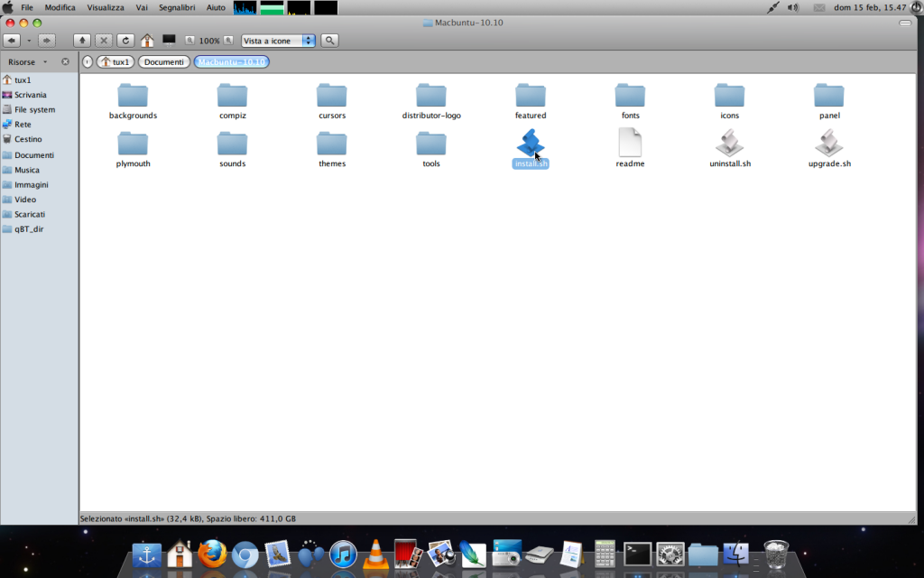Click the search magnifier button
This screenshot has height=578, width=924.
(x=330, y=41)
